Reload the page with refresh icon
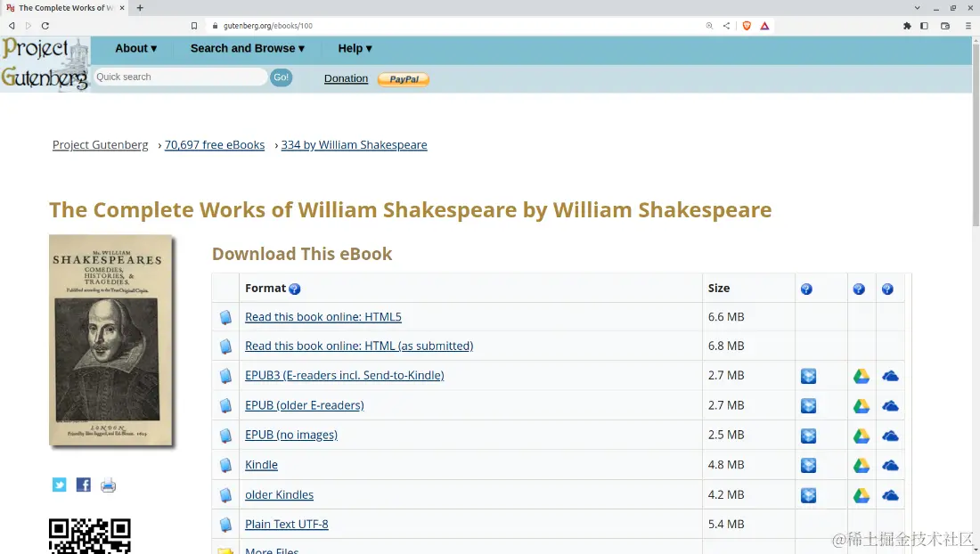The width and height of the screenshot is (980, 554). 45,26
